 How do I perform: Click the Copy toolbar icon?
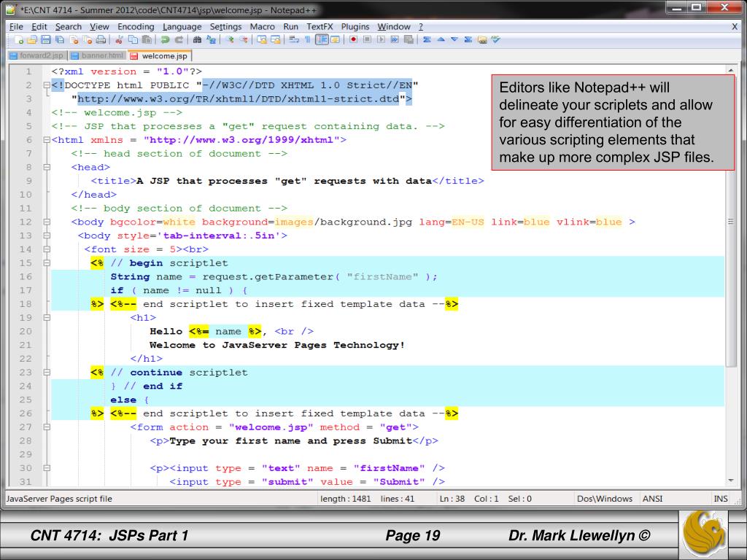pyautogui.click(x=133, y=40)
